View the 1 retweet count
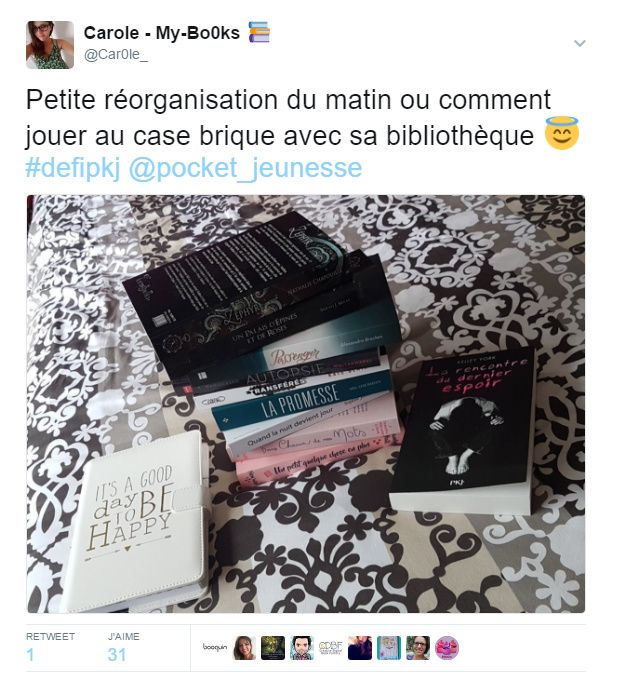The image size is (623, 679). pos(30,654)
